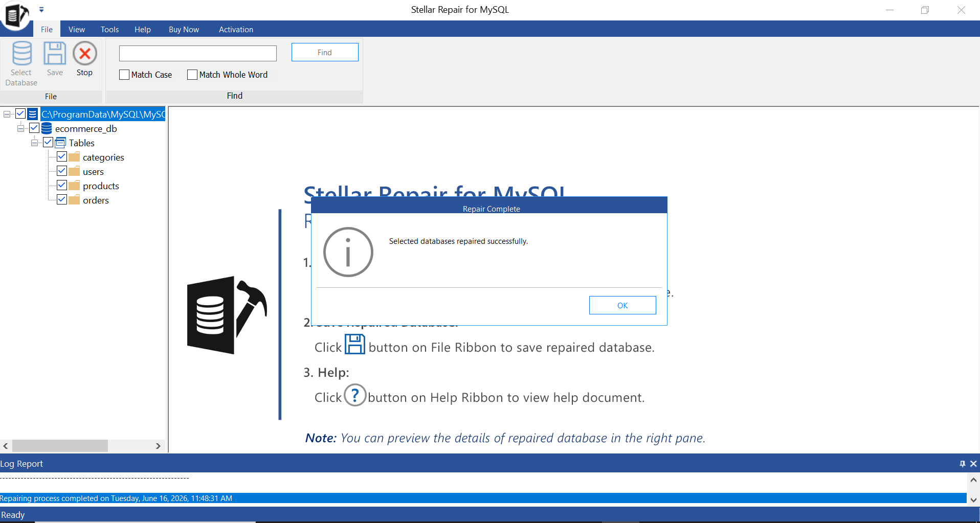Collapse the Tables tree node
Screen dimensions: 980x523
pyautogui.click(x=34, y=143)
